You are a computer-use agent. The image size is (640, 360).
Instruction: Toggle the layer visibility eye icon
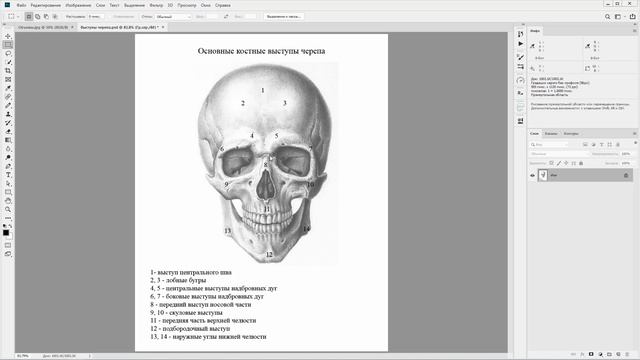coord(532,176)
